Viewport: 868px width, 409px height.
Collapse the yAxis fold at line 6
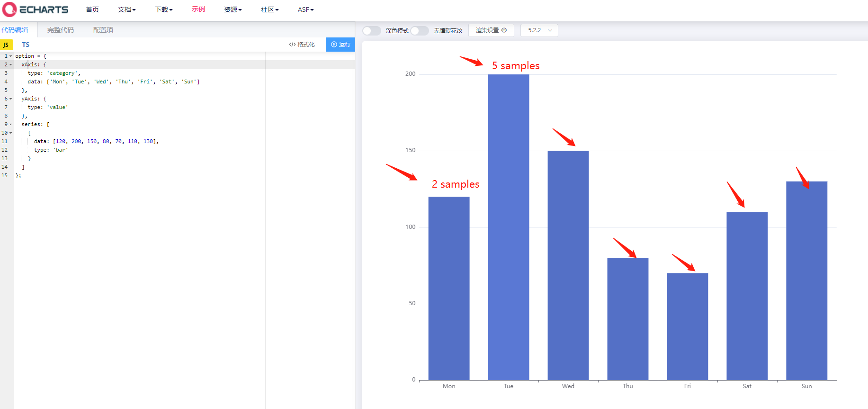(10, 99)
